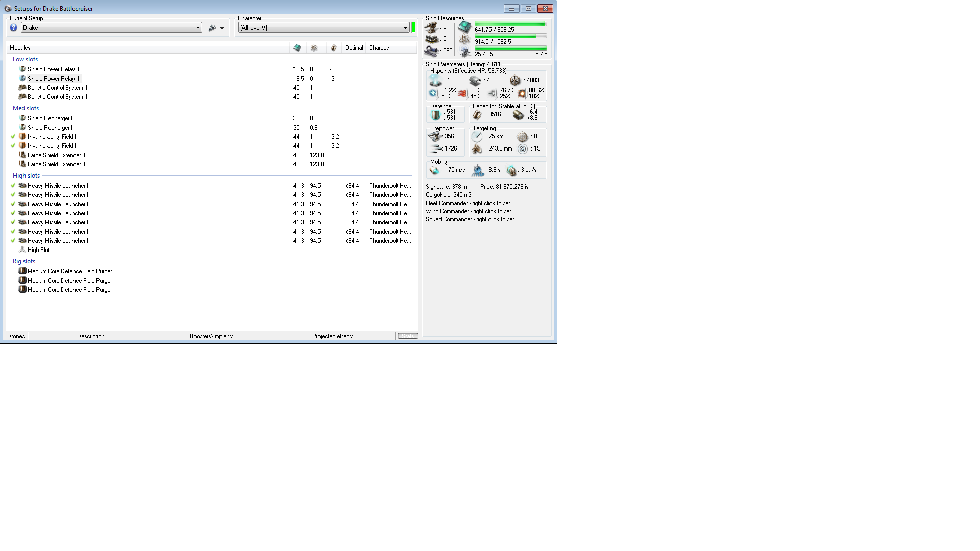Click the CPU usage progress bar
Viewport: 980px width, 551px height.
coord(510,24)
